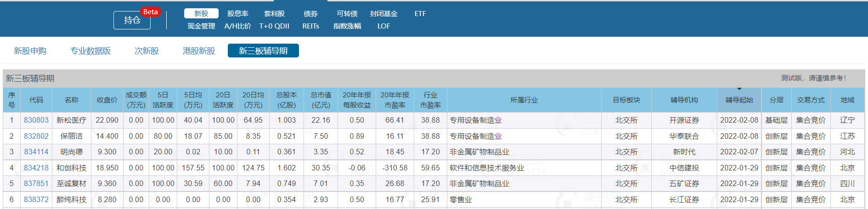This screenshot has height=209, width=868.
Task: Sort by 交易方式 column header
Action: coord(811,100)
